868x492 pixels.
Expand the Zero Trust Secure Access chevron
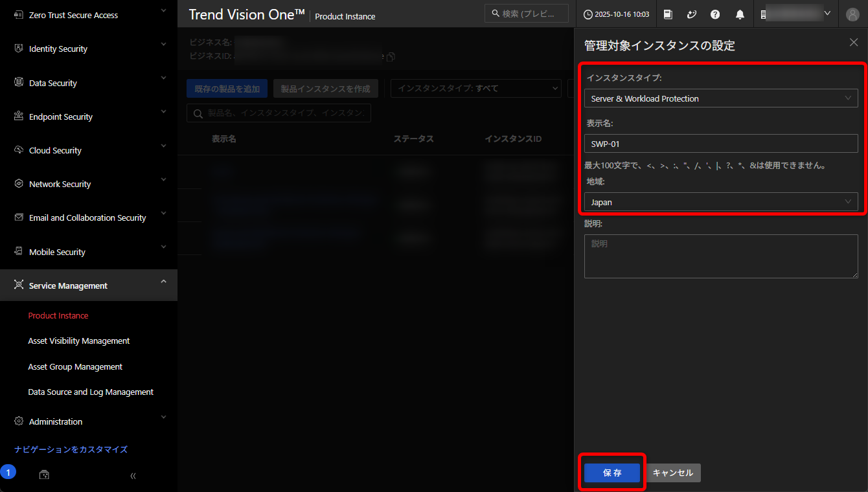click(x=163, y=11)
